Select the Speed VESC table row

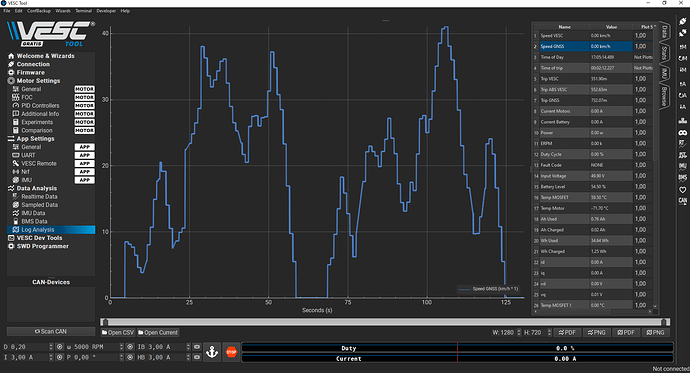pyautogui.click(x=592, y=36)
